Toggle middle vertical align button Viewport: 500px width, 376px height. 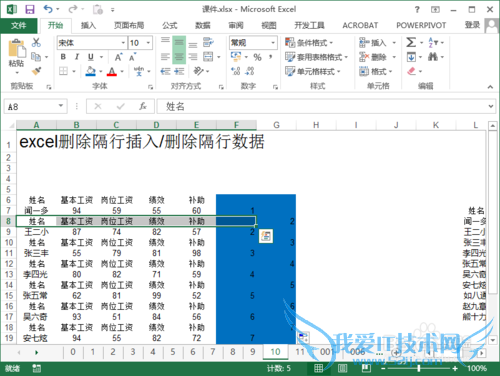[179, 43]
